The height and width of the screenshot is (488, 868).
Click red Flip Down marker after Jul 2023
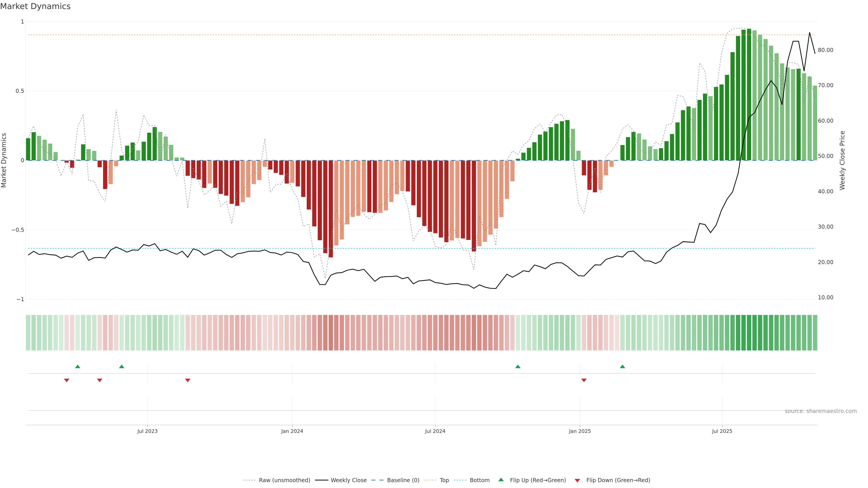pyautogui.click(x=188, y=380)
